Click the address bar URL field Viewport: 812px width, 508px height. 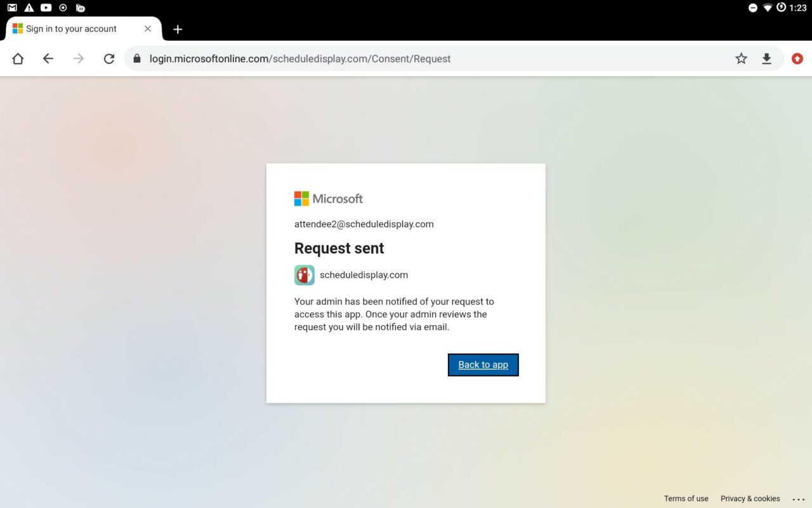[x=431, y=59]
